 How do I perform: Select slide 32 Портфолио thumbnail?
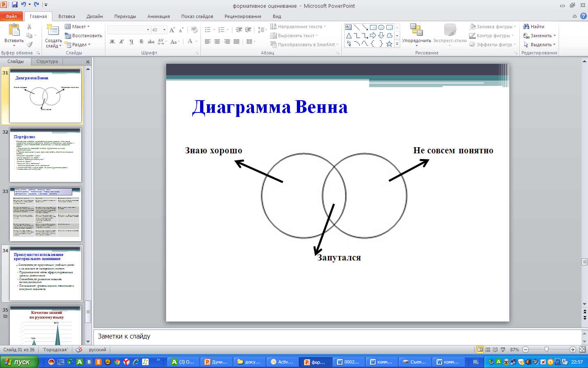coord(45,155)
